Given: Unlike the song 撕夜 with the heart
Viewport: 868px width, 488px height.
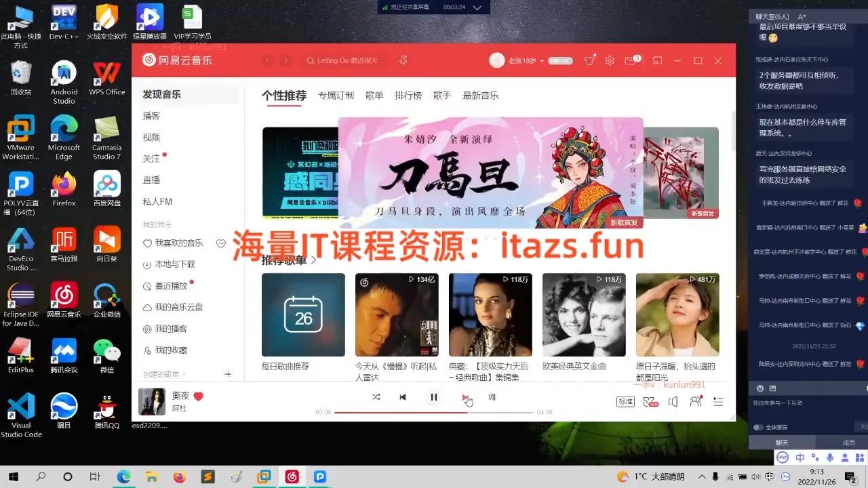Looking at the screenshot, I should point(199,396).
